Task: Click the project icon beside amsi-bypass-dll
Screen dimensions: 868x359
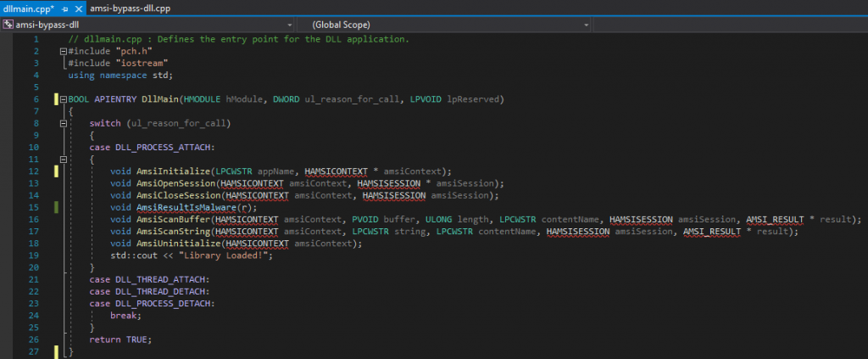Action: (8, 25)
